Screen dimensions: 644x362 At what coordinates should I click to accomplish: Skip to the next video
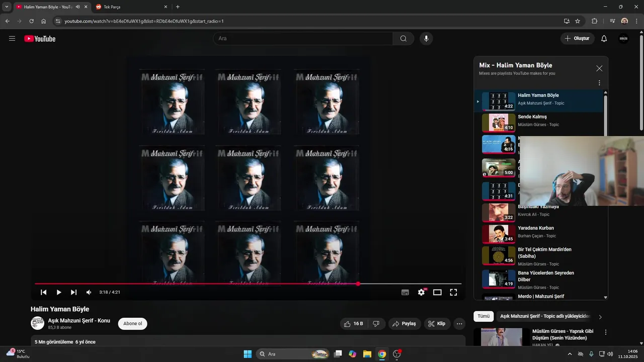coord(74,292)
